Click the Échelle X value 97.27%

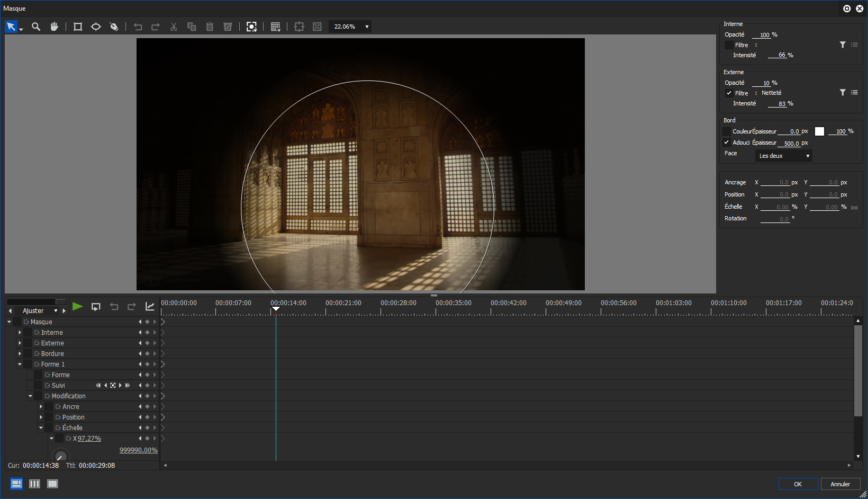click(89, 439)
